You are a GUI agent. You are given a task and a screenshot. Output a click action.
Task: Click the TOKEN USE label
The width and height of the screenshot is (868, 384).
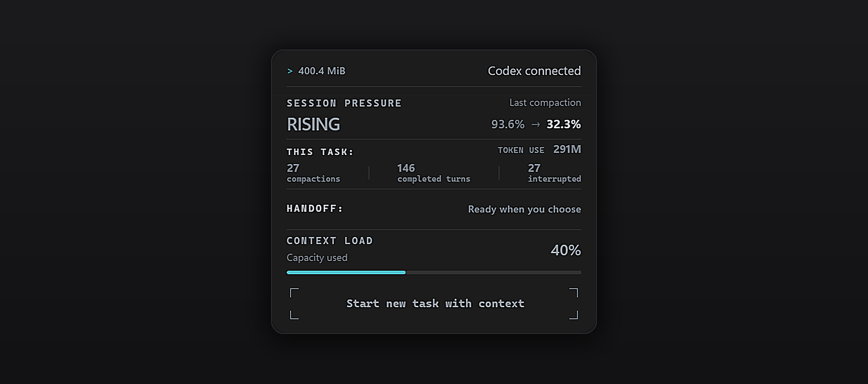pos(521,150)
